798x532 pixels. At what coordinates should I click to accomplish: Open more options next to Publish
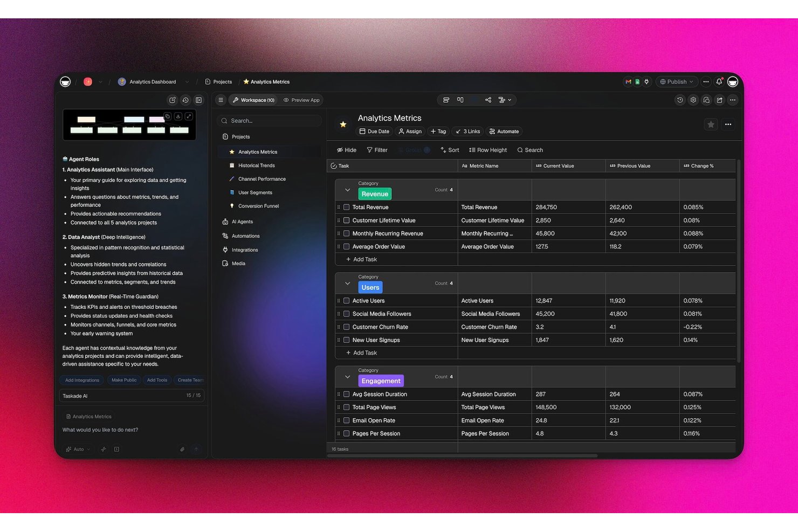(x=706, y=82)
